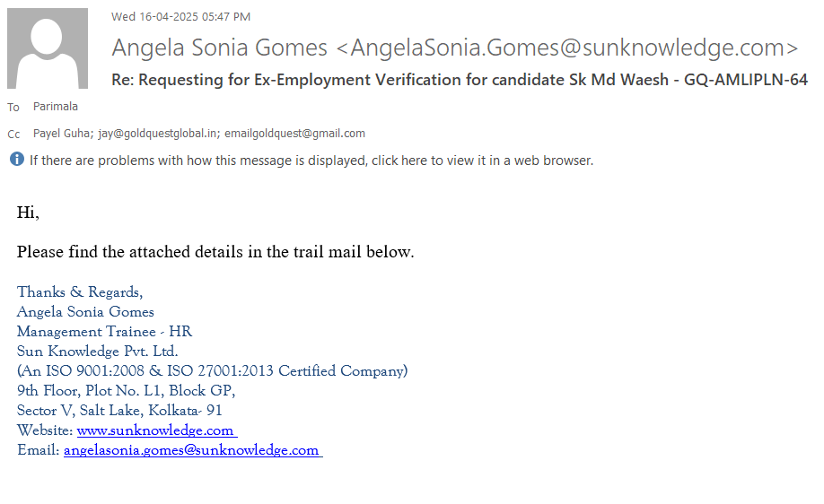
Task: Click the "Please find the attached details" sentence
Action: [x=215, y=252]
